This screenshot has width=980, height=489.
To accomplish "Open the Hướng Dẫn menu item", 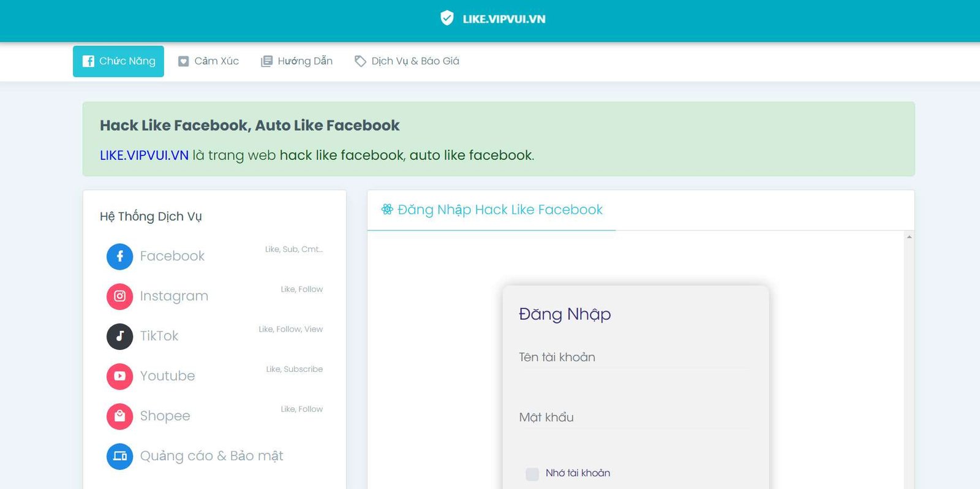I will click(x=296, y=61).
